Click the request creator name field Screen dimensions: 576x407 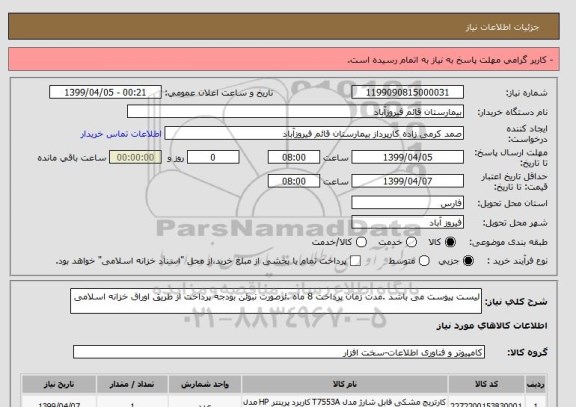(314, 133)
